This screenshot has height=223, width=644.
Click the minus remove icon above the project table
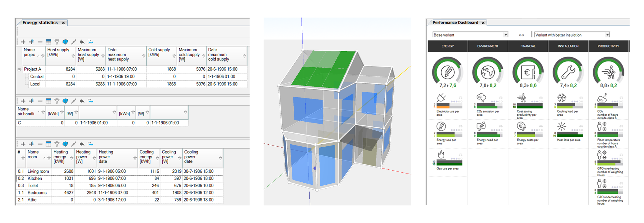[x=40, y=42]
